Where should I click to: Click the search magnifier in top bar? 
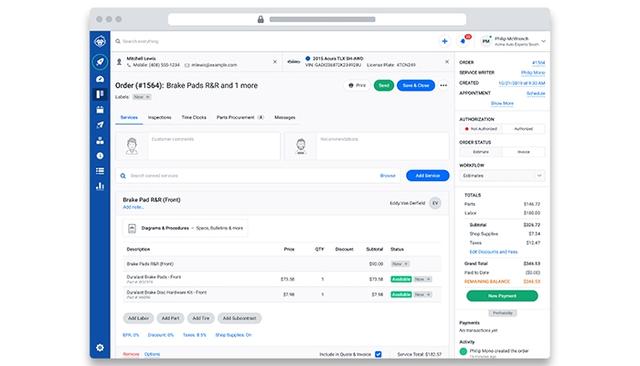click(118, 41)
